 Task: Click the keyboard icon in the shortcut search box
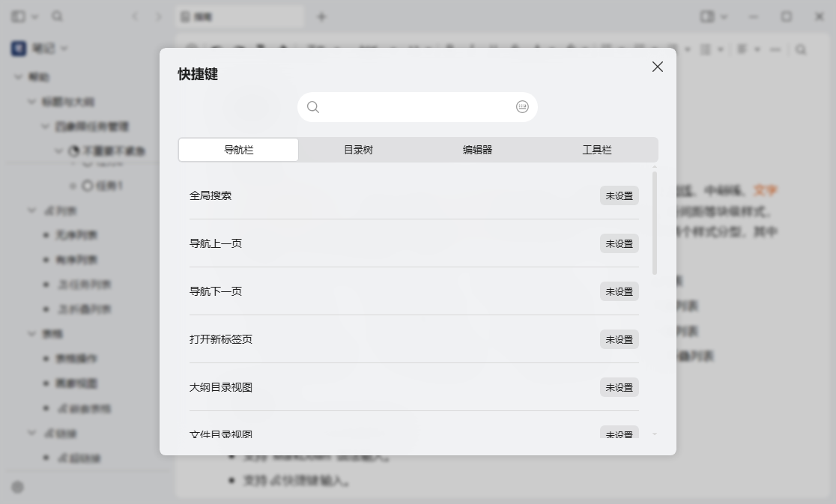(522, 106)
